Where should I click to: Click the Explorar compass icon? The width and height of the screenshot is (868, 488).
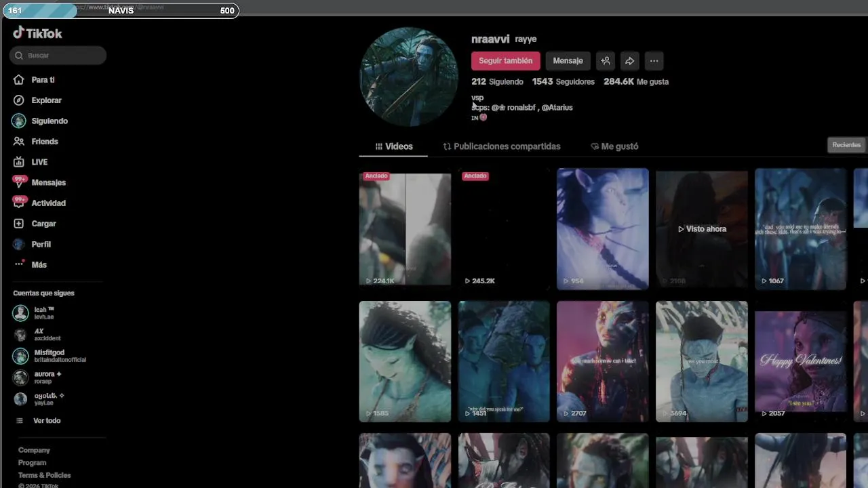point(19,100)
